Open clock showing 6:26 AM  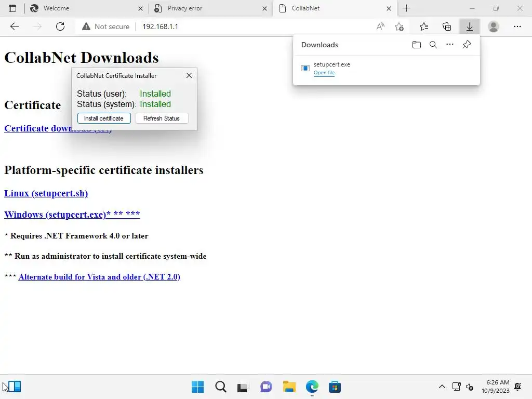click(x=495, y=387)
